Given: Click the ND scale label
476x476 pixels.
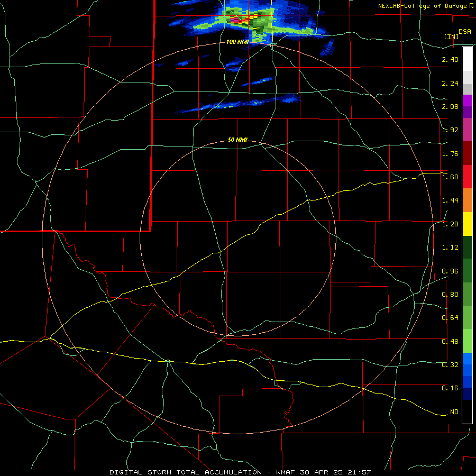Looking at the screenshot, I should coord(454,412).
